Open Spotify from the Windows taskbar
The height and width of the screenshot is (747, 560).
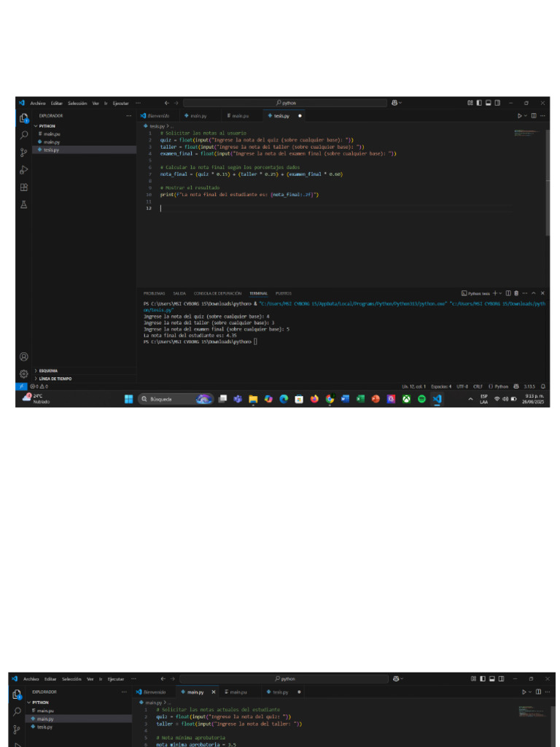click(421, 399)
